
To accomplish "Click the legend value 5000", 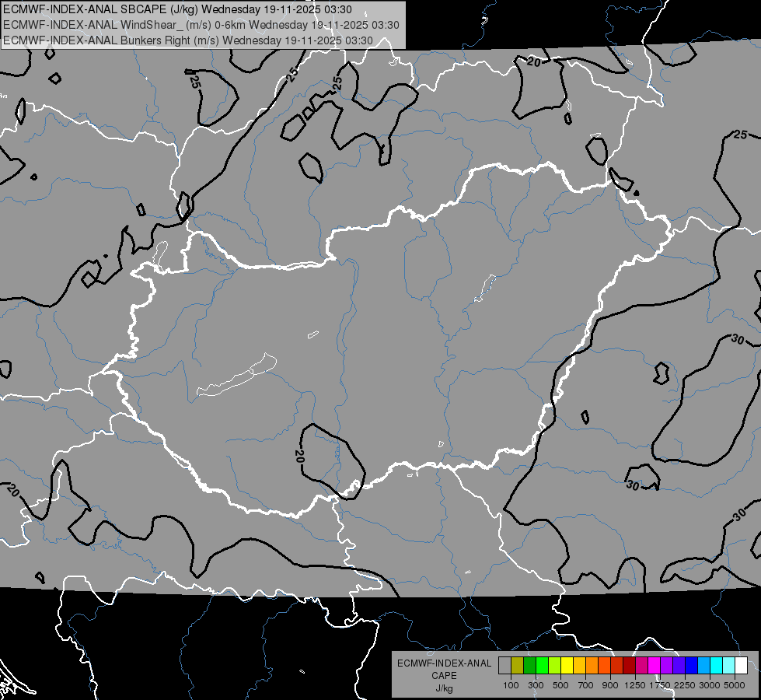I will pos(735,685).
